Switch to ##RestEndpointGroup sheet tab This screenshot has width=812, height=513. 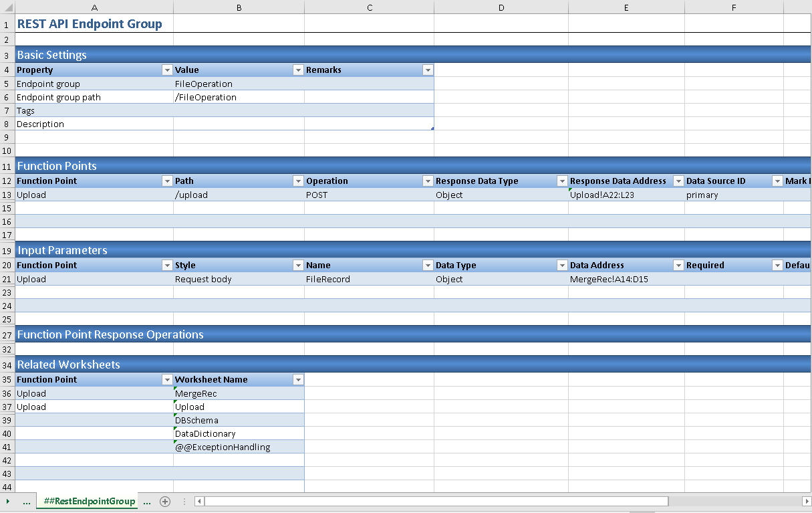(89, 502)
